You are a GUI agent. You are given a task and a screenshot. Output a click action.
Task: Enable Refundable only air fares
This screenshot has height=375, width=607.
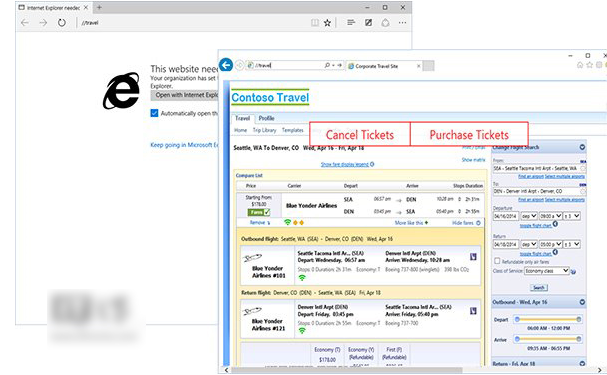pyautogui.click(x=497, y=261)
